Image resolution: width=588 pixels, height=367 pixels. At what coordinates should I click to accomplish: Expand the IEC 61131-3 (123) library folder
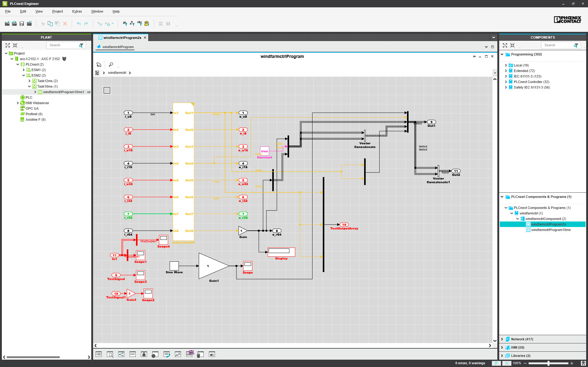coord(506,76)
